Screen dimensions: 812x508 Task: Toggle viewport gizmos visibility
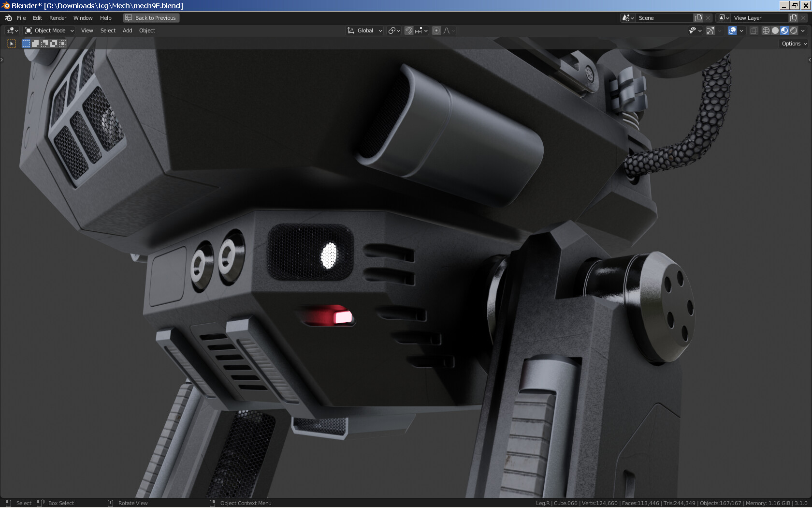point(710,30)
